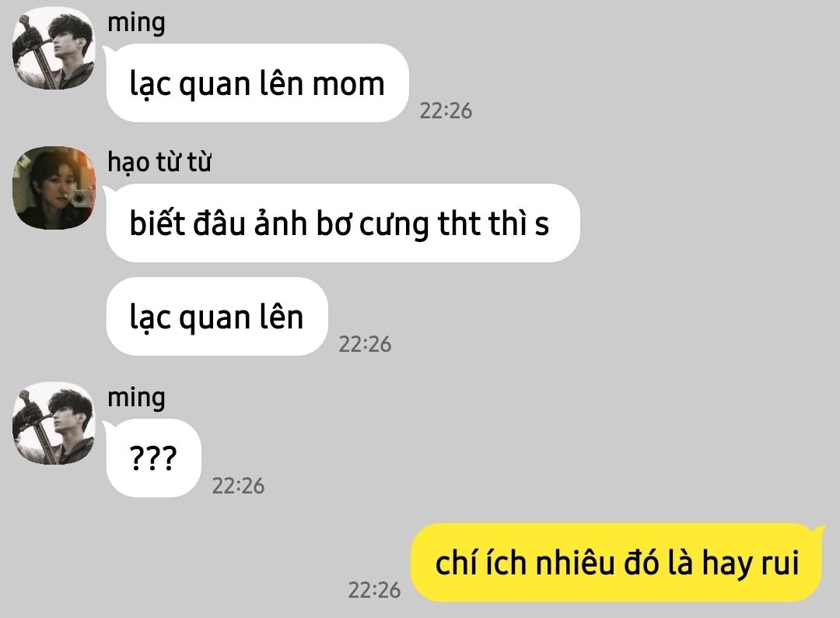Click the word 'rui' in the yellow bubble
The height and width of the screenshot is (618, 840).
tap(780, 564)
